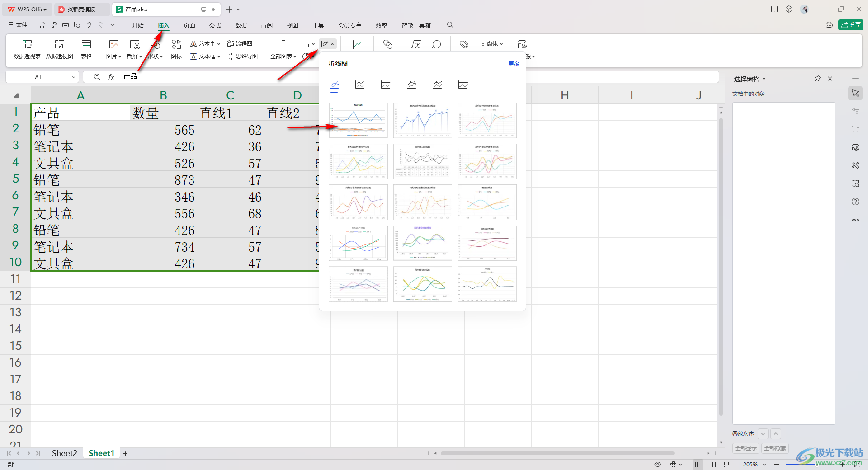Viewport: 868px width, 470px height.
Task: Switch to the 数据 Data tab
Action: coord(241,25)
